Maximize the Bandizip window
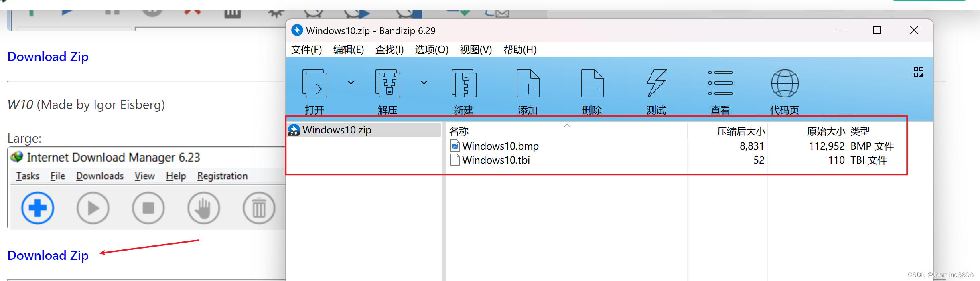The image size is (980, 281). tap(877, 30)
